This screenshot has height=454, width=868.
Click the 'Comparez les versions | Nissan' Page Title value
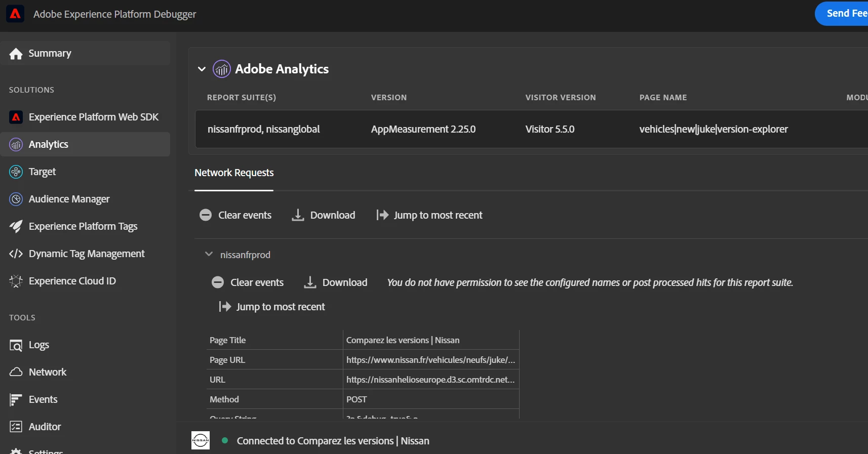403,340
